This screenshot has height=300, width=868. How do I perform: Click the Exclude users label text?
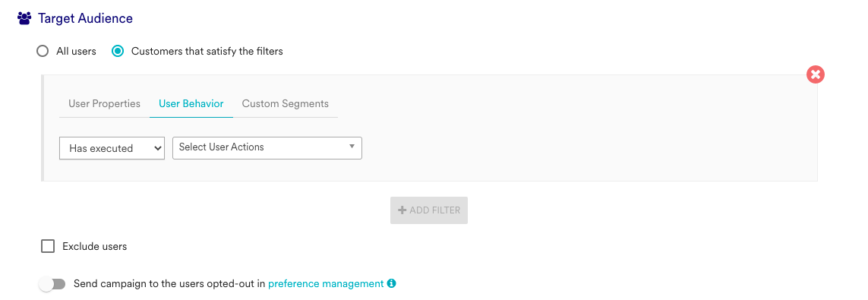pos(95,246)
